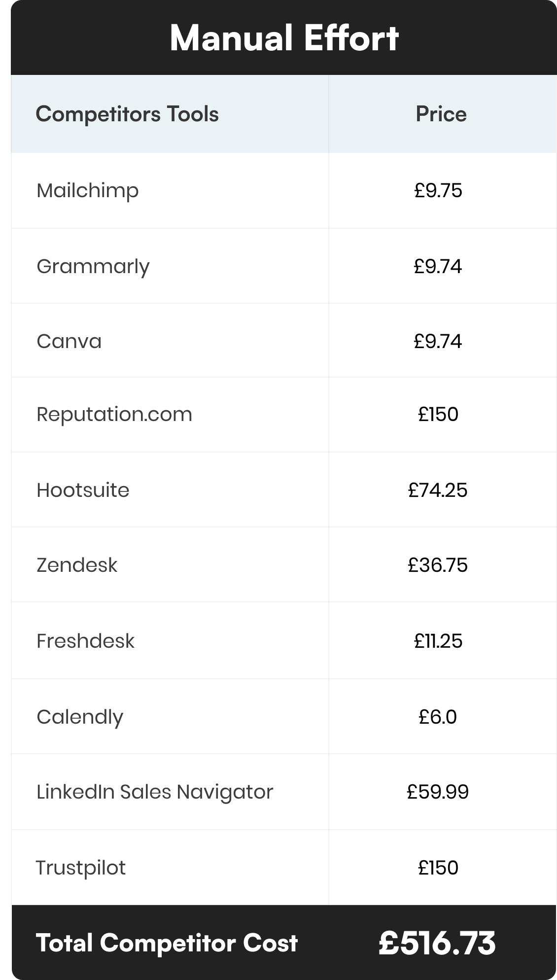Click the £36.75 Zendesk price
This screenshot has width=557, height=980.
[x=438, y=565]
